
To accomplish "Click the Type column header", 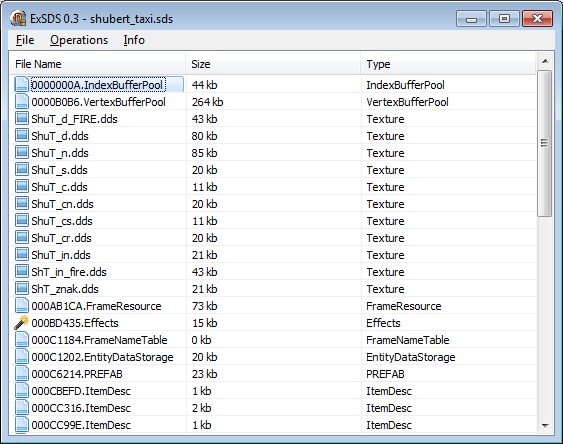I will click(x=448, y=64).
